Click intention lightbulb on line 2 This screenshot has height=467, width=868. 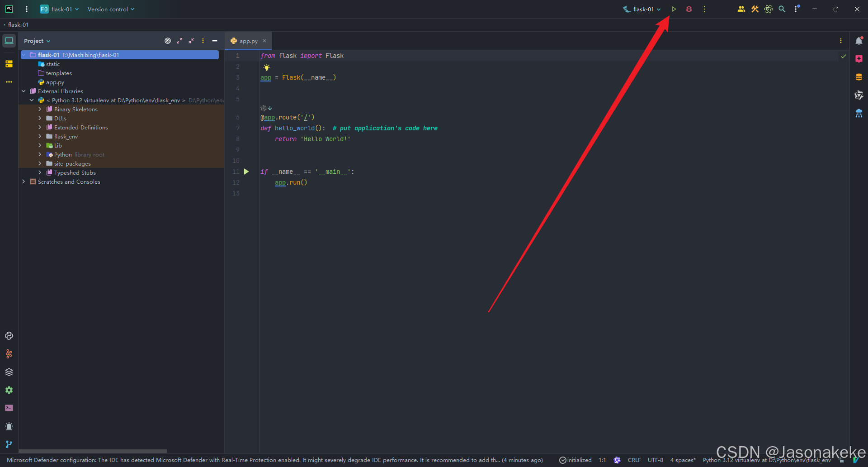(267, 67)
